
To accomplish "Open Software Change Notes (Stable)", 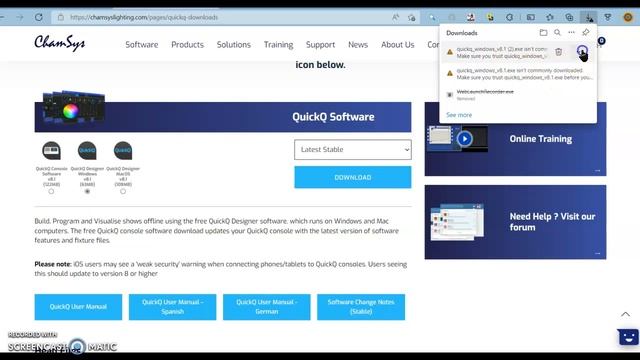I will pos(361,307).
